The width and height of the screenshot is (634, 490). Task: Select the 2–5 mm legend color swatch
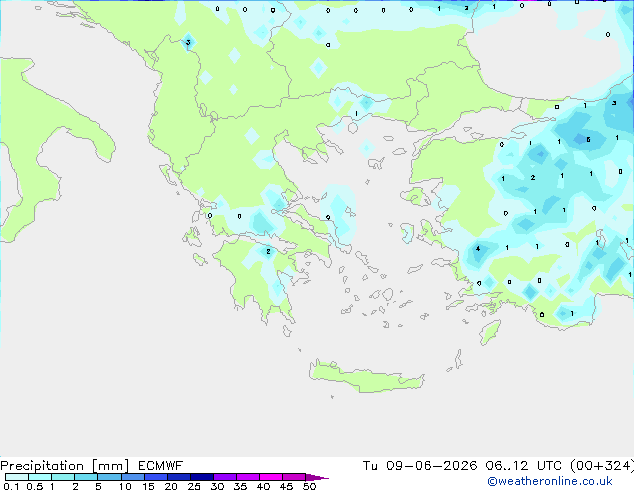pyautogui.click(x=86, y=477)
